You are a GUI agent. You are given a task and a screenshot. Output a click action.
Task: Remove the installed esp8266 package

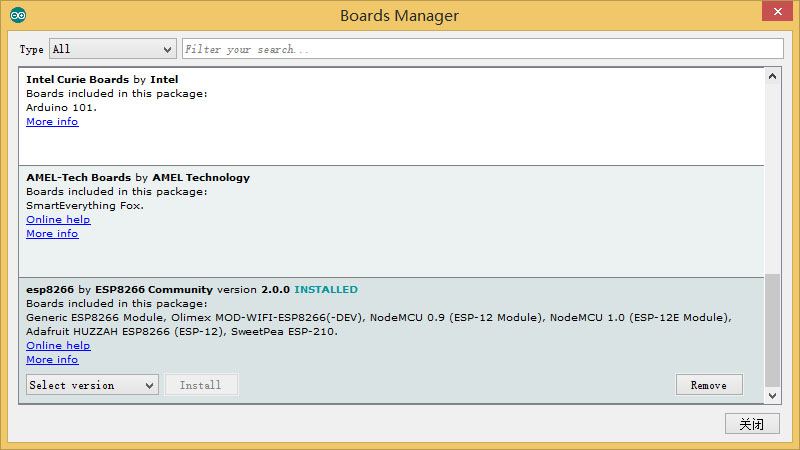pyautogui.click(x=709, y=385)
